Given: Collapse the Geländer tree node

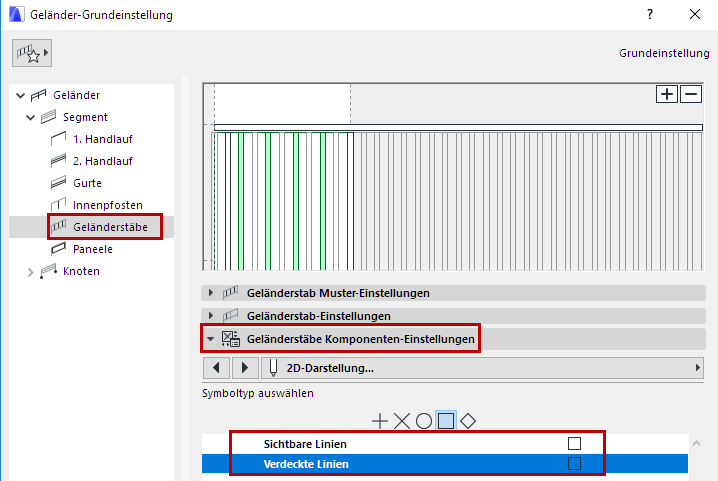Looking at the screenshot, I should pos(20,95).
